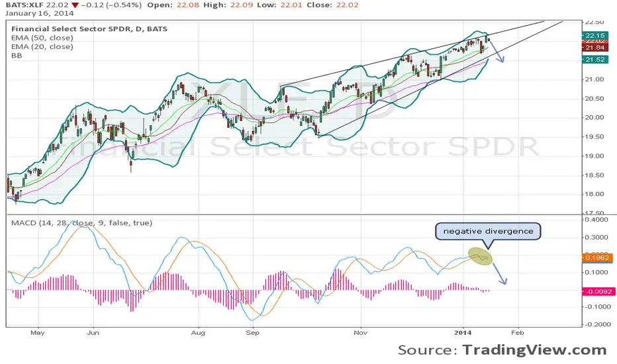The width and height of the screenshot is (617, 364).
Task: Click the 20.00 price axis label
Action: click(x=594, y=118)
